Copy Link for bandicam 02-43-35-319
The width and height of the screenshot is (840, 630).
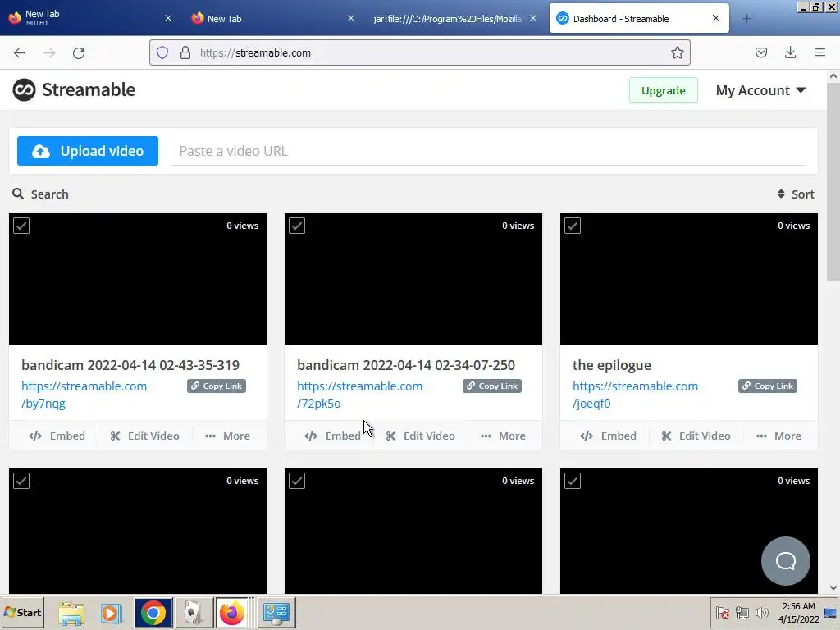(217, 386)
